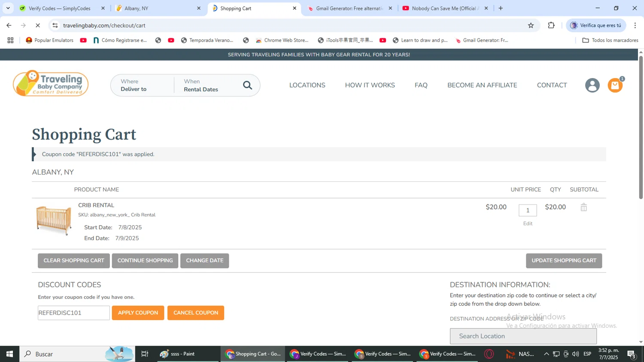The image size is (644, 362).
Task: Click the taskbar clock showing 3:52 p. m.
Action: [608, 354]
